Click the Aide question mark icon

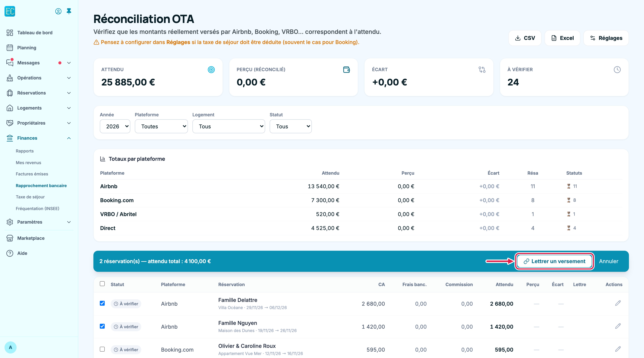(x=10, y=253)
